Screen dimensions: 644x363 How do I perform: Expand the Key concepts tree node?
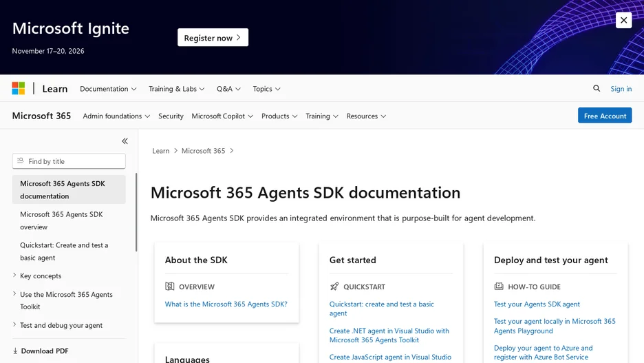(37, 276)
